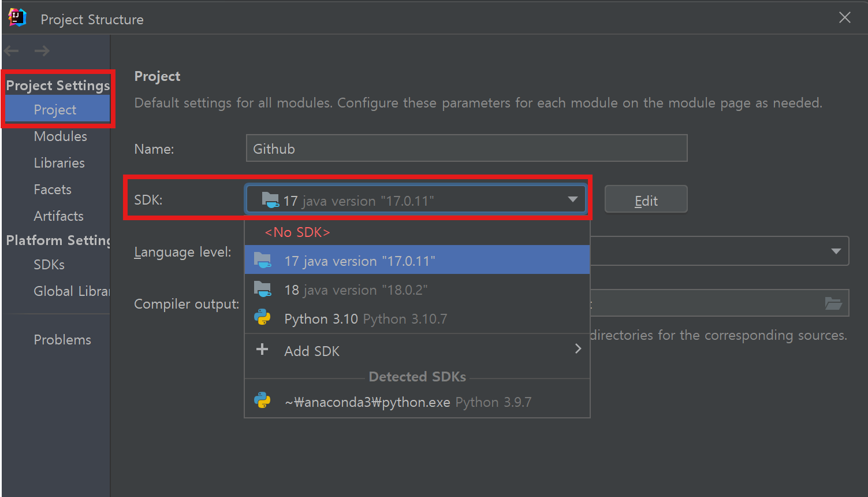Open the SDK selection dropdown
This screenshot has width=868, height=497.
click(x=572, y=199)
